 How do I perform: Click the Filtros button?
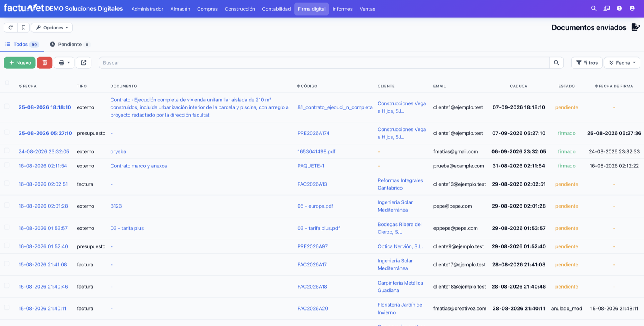(x=587, y=63)
